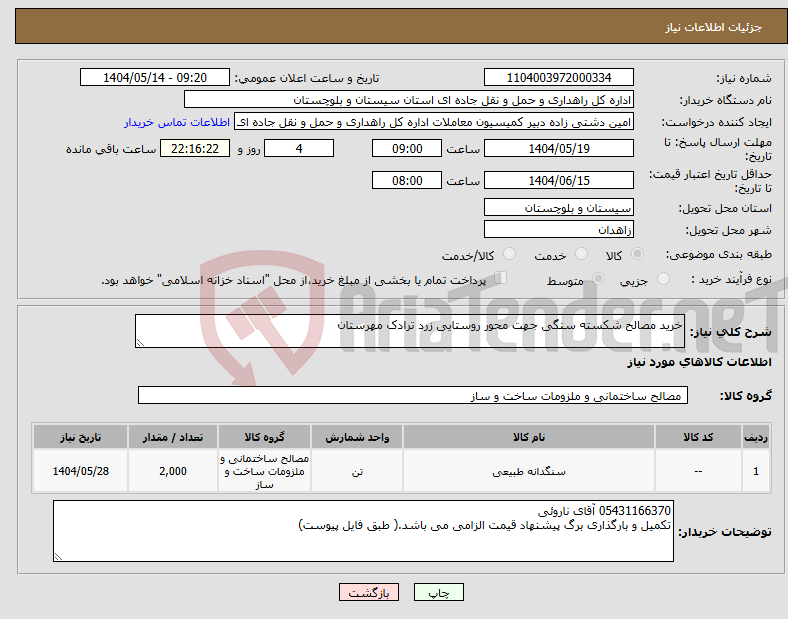Click the شرح کلی نیاز text area
Screen dimensions: 788x619
pyautogui.click(x=410, y=331)
